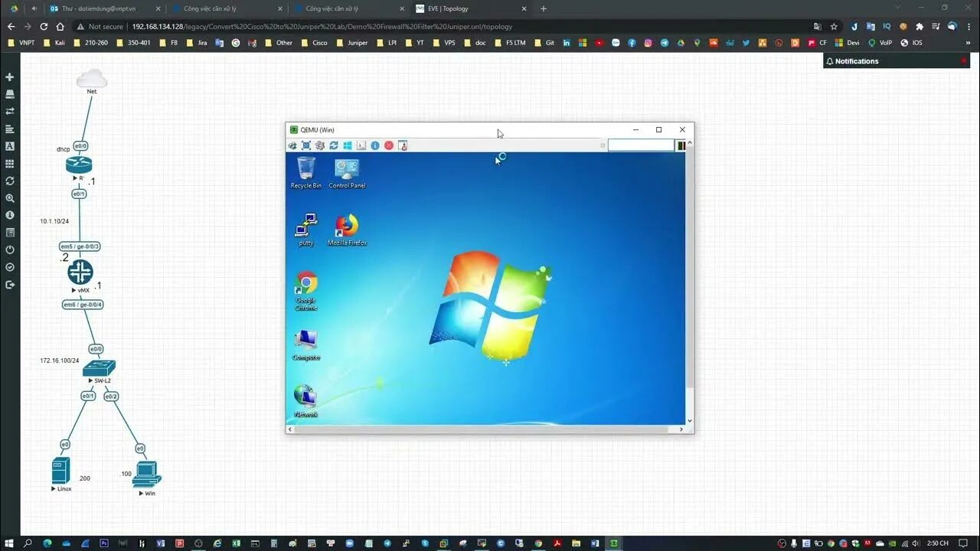Image resolution: width=980 pixels, height=551 pixels.
Task: Open a new browser tab
Action: click(544, 8)
